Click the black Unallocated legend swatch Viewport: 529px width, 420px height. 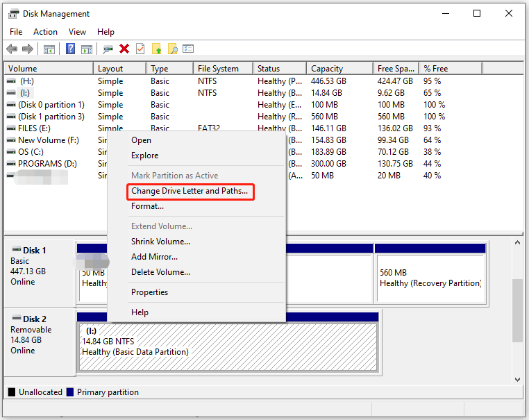coord(12,392)
